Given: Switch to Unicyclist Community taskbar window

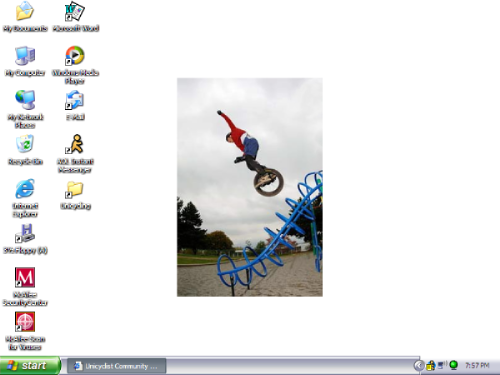Looking at the screenshot, I should coord(117,366).
